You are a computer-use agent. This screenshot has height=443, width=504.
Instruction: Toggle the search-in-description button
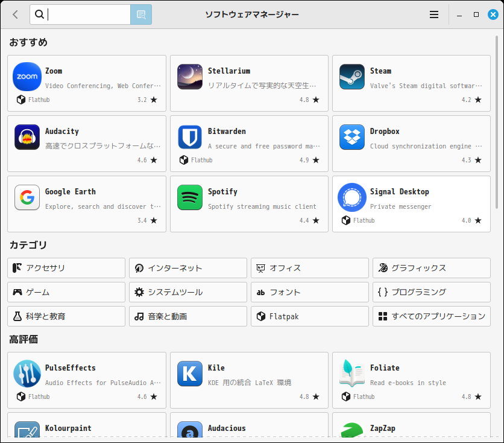click(x=141, y=14)
